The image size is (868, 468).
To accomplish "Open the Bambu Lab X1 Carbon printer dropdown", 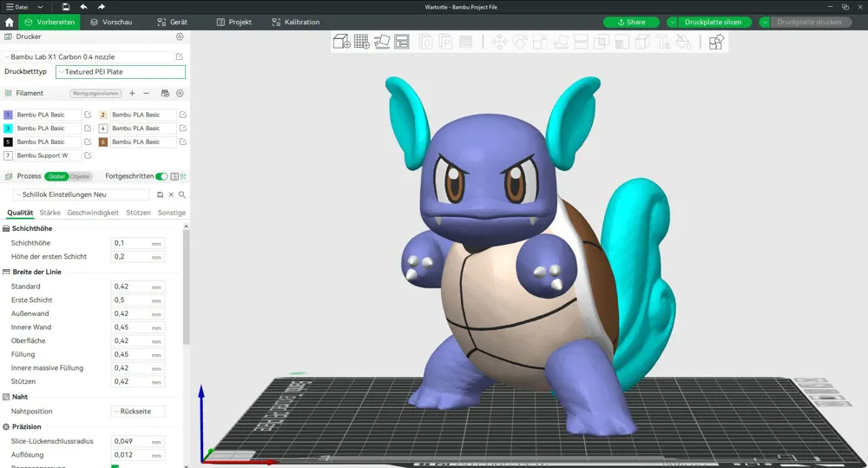I will point(89,56).
